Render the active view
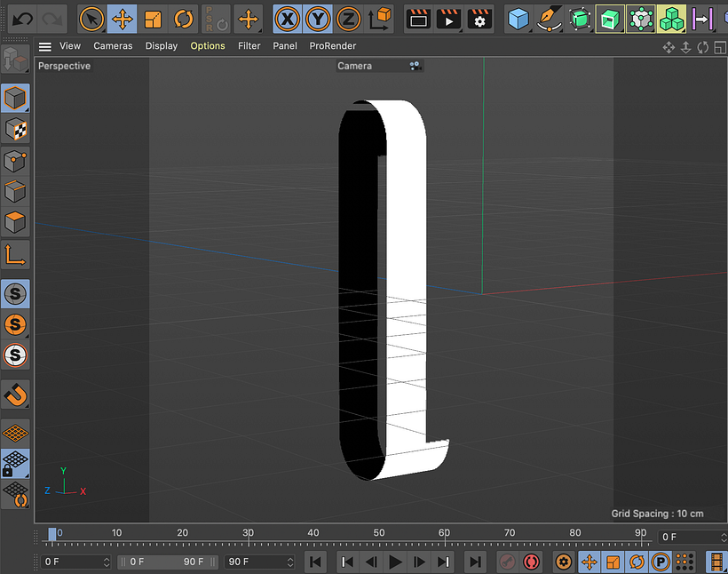This screenshot has width=728, height=574. (x=418, y=19)
